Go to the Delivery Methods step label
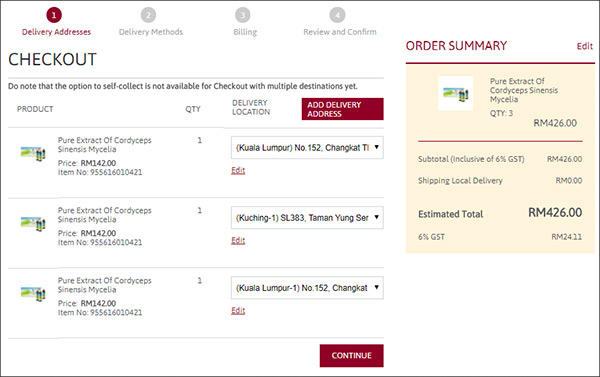Screen dimensions: 600x377 pos(151,32)
